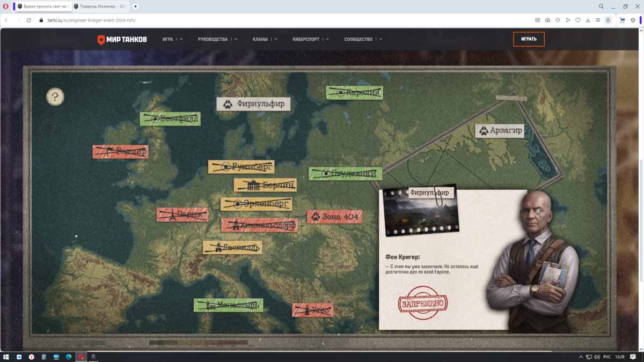Screen dimensions: 644x362
Task: Click the send/flow arrow icon
Action: click(568, 20)
